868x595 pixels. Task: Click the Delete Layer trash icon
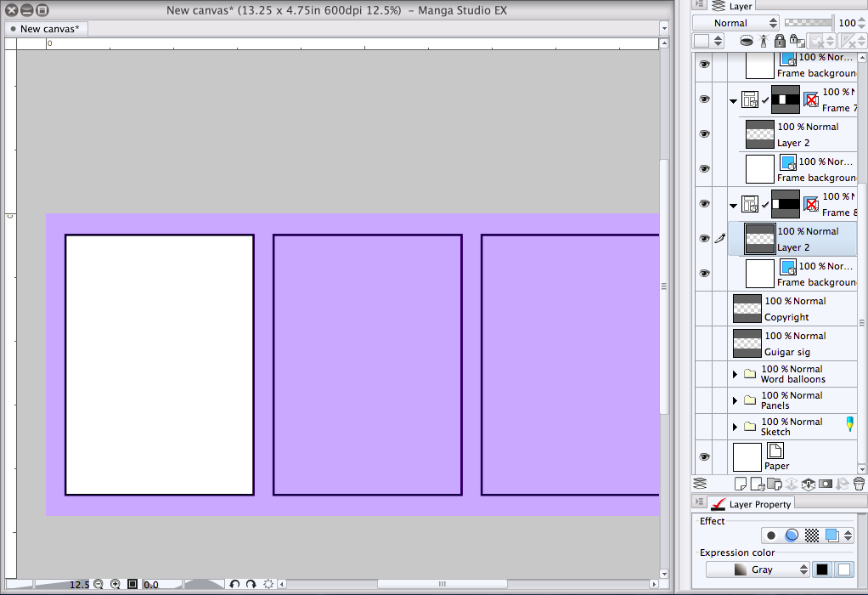click(x=859, y=484)
